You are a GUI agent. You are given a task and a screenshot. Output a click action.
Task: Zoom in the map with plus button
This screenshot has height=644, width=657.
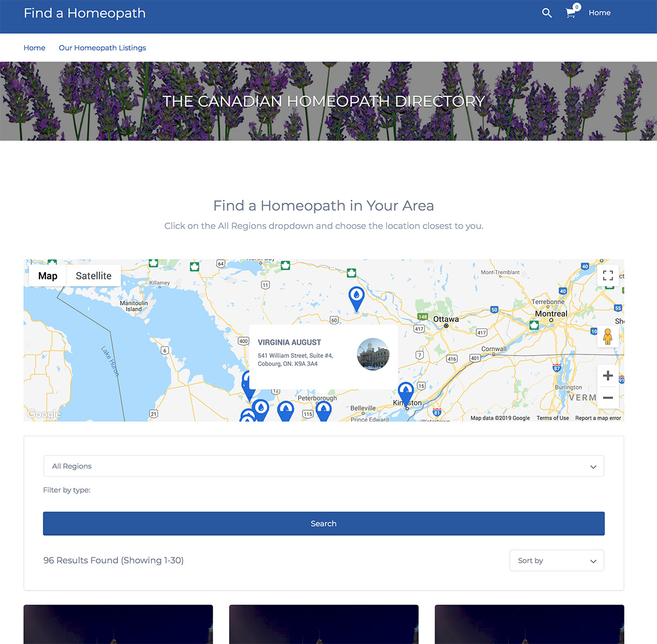point(608,376)
